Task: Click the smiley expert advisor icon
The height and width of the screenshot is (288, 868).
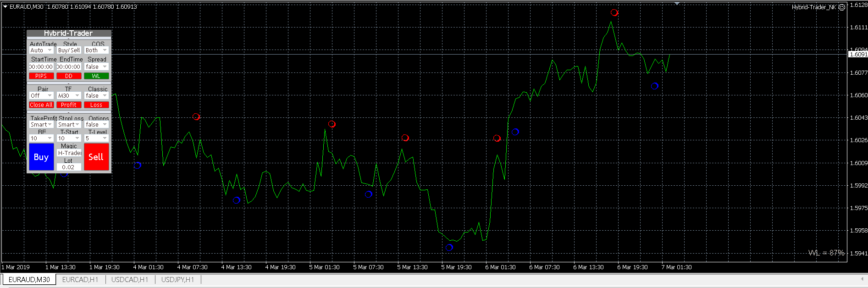Action: 841,7
